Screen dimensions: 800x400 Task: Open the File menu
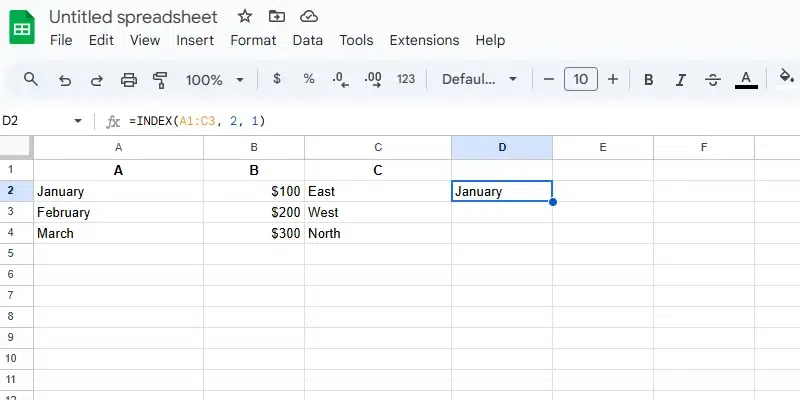pos(61,40)
